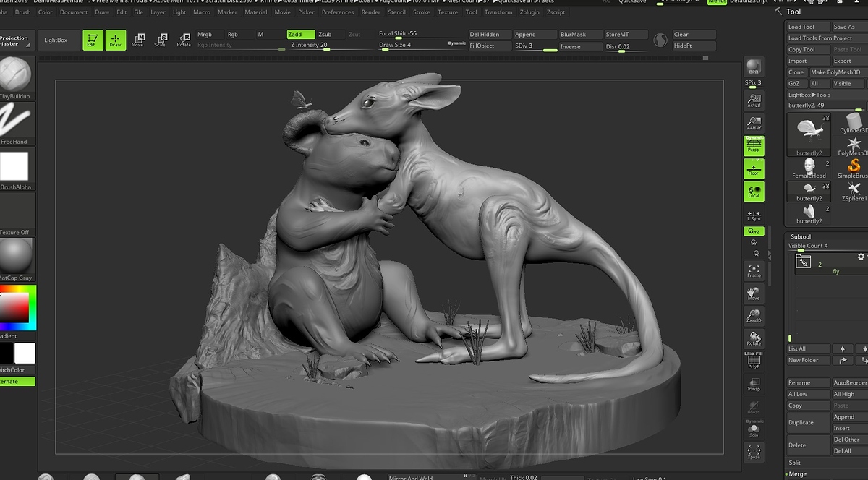Open the Preferences menu
The height and width of the screenshot is (480, 868).
(338, 12)
